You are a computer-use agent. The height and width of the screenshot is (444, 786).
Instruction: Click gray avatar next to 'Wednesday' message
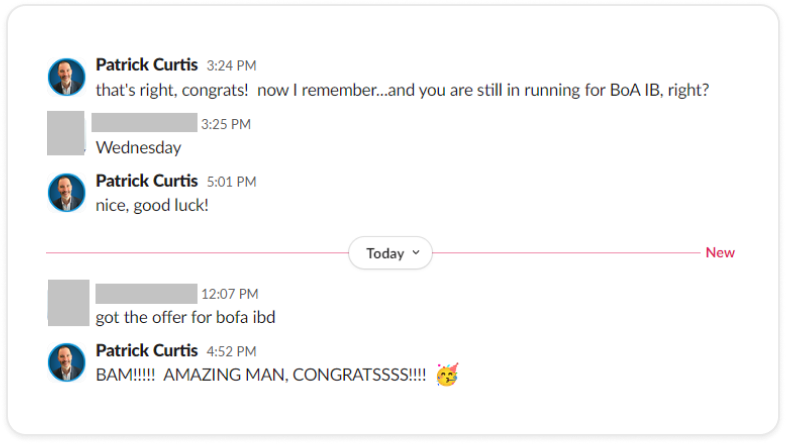68,134
